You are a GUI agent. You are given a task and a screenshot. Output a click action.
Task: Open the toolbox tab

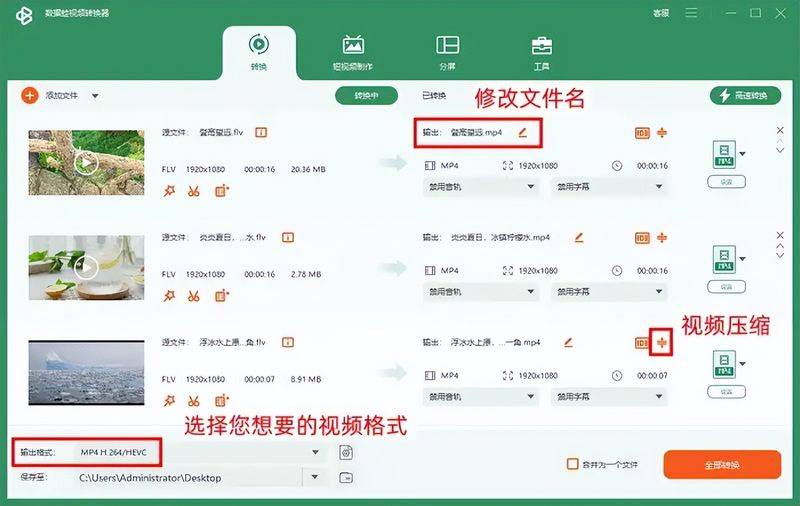click(x=541, y=53)
